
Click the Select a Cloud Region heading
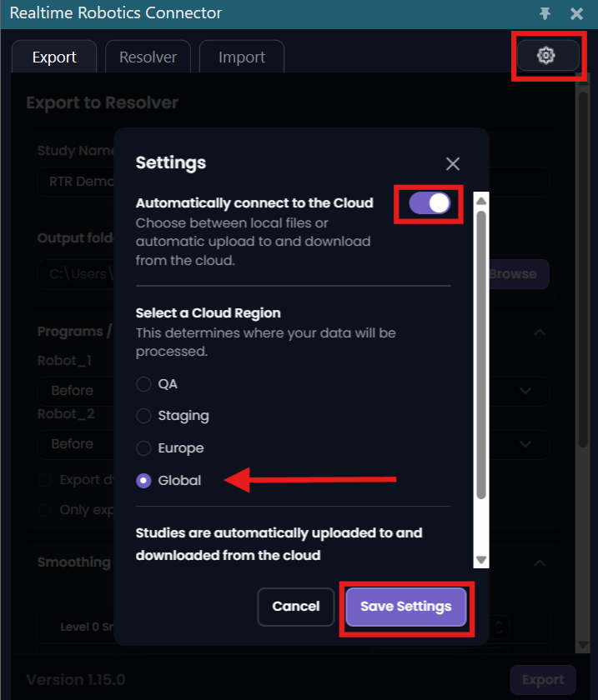point(209,313)
